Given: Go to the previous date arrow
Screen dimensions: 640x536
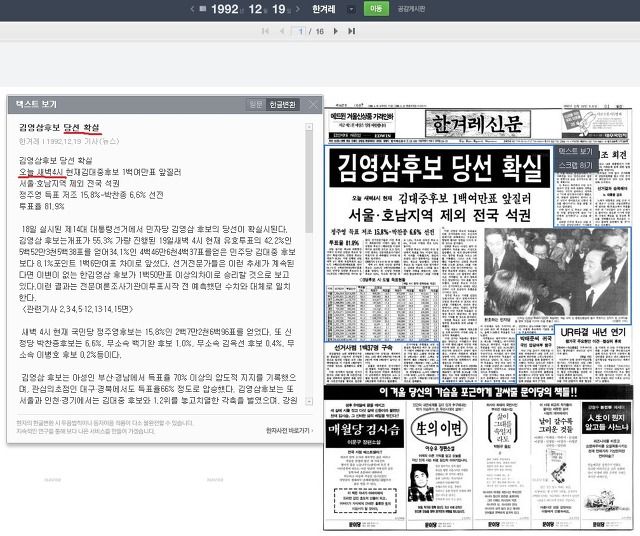Looking at the screenshot, I should pos(192,9).
